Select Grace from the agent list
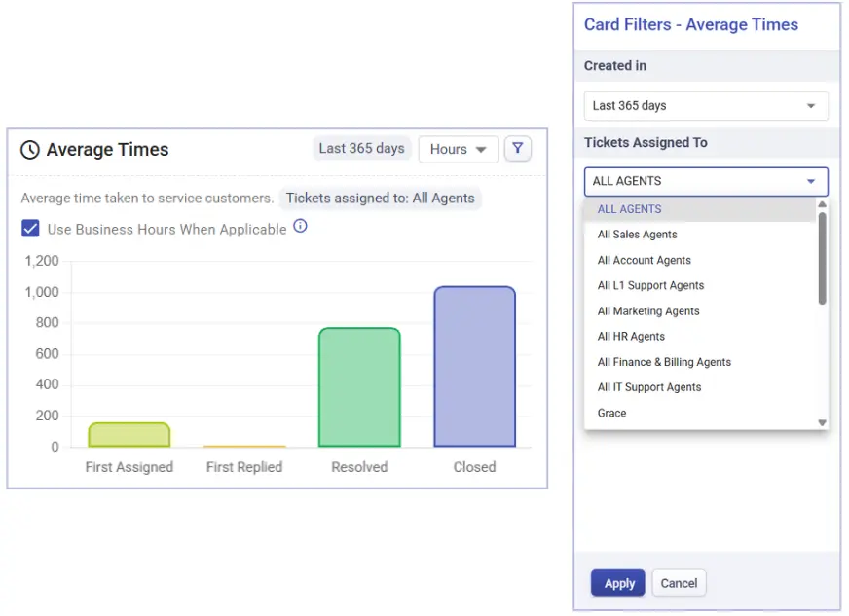849x616 pixels. 611,414
